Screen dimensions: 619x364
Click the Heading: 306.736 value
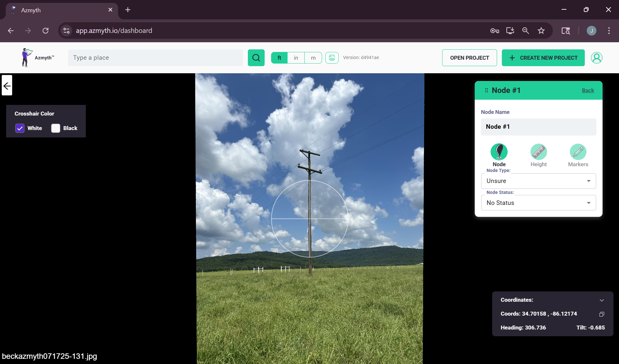click(x=523, y=328)
